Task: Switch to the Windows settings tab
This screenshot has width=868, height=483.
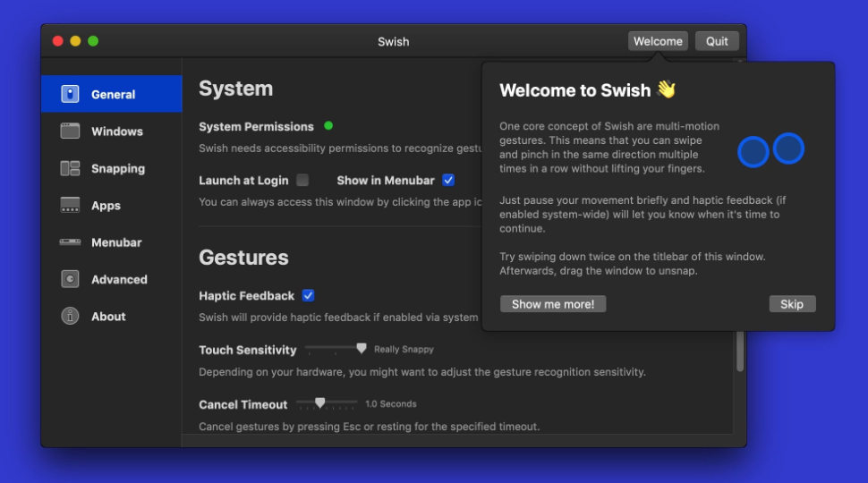Action: (x=116, y=131)
